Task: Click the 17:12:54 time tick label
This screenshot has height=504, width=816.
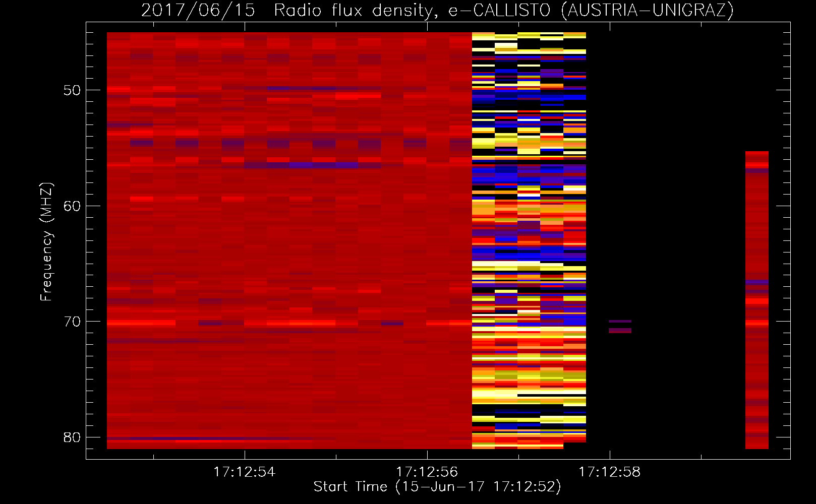Action: pos(245,472)
